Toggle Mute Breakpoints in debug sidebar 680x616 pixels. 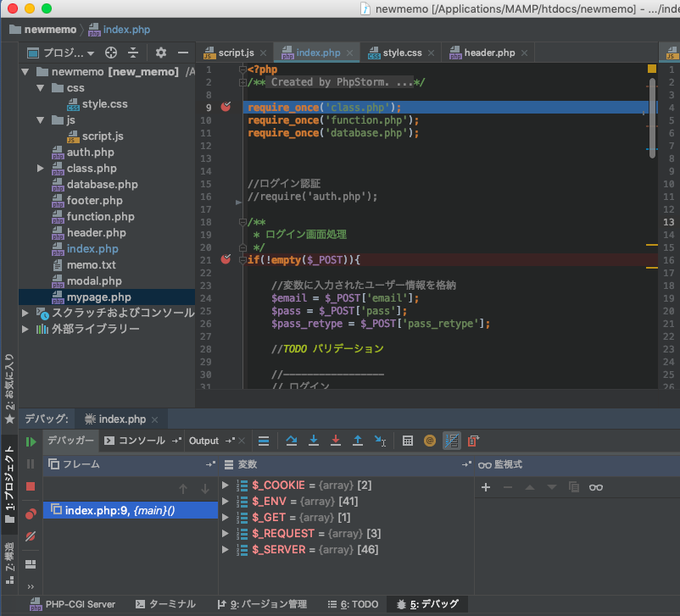pos(31,536)
